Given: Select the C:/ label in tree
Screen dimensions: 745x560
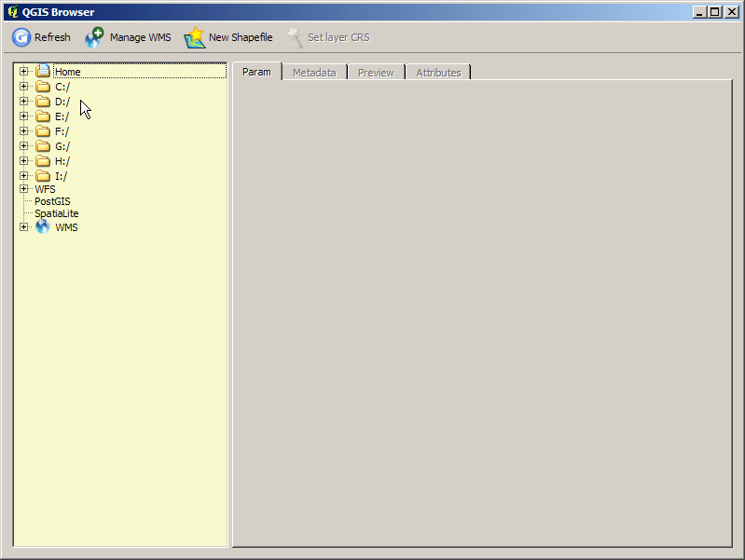Looking at the screenshot, I should click(62, 87).
